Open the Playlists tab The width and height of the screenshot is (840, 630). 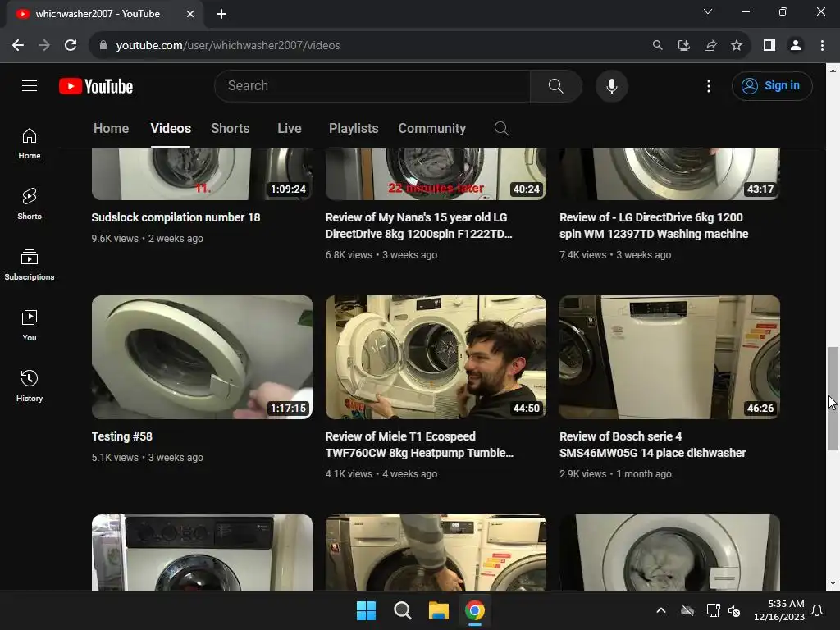pos(354,129)
